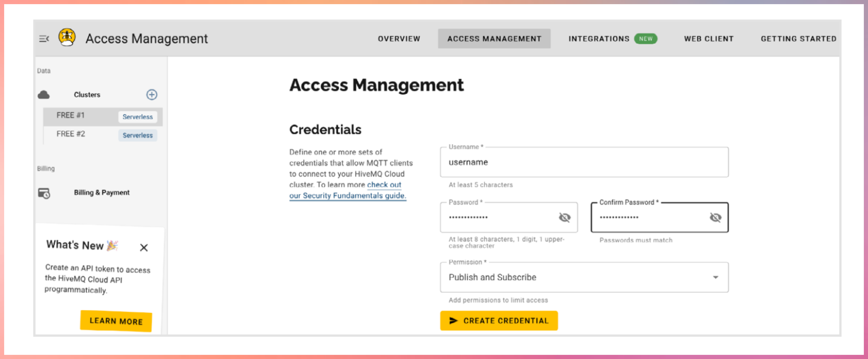
Task: Open the Web Client tab
Action: click(708, 39)
